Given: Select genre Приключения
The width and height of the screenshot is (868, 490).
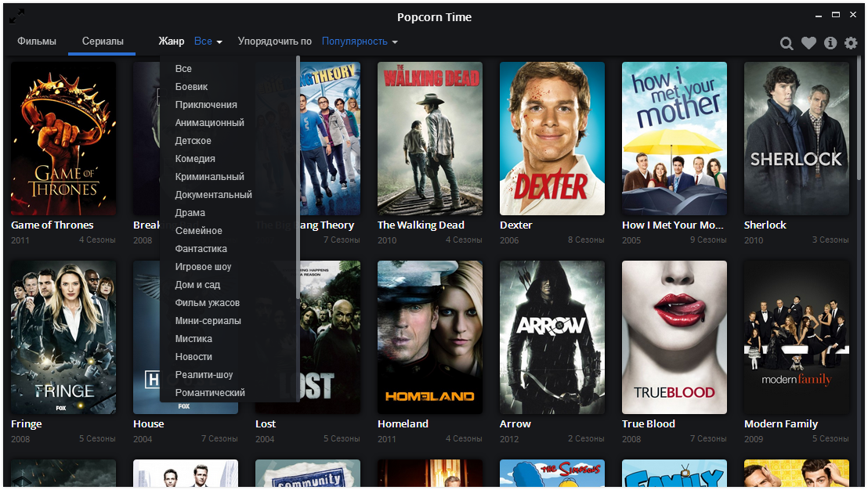Looking at the screenshot, I should (206, 105).
